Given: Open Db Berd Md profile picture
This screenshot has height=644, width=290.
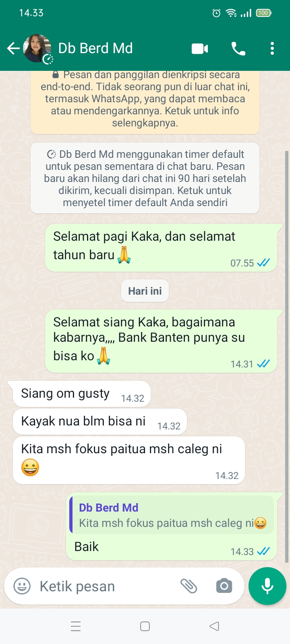Looking at the screenshot, I should [x=37, y=49].
